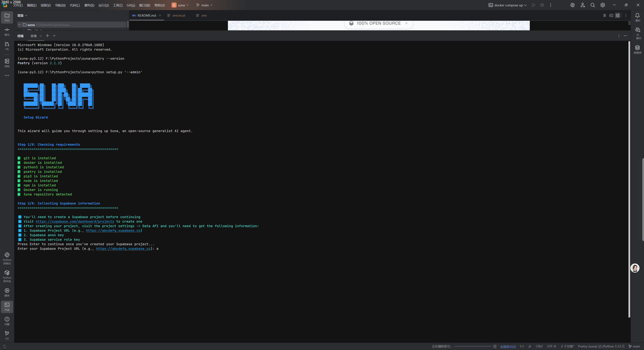Switch editor to preview-only mode
The height and width of the screenshot is (350, 644).
(618, 15)
